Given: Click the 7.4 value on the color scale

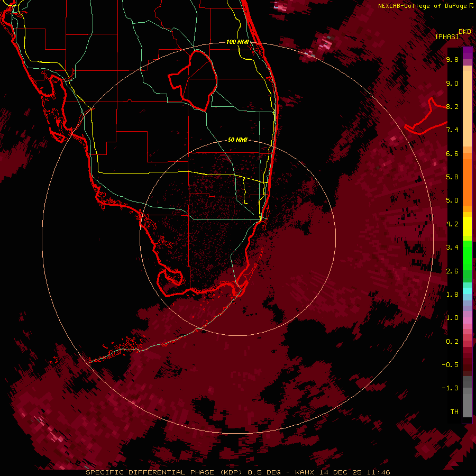Looking at the screenshot, I should tap(452, 130).
